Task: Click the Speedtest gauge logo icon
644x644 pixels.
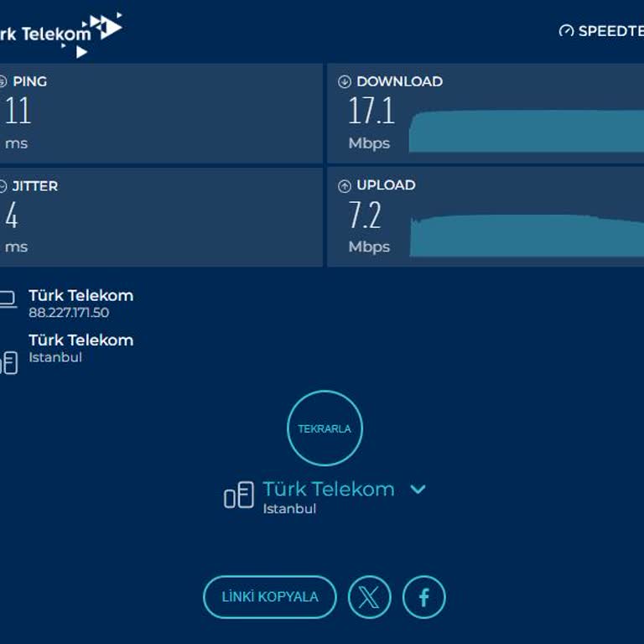Action: pyautogui.click(x=566, y=31)
